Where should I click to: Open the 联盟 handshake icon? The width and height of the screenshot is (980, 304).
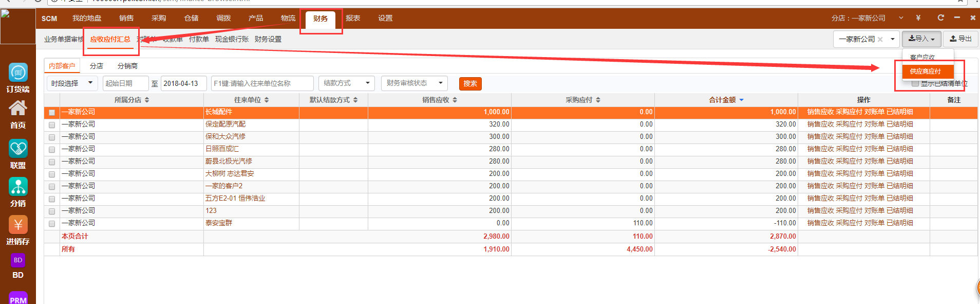click(x=18, y=149)
